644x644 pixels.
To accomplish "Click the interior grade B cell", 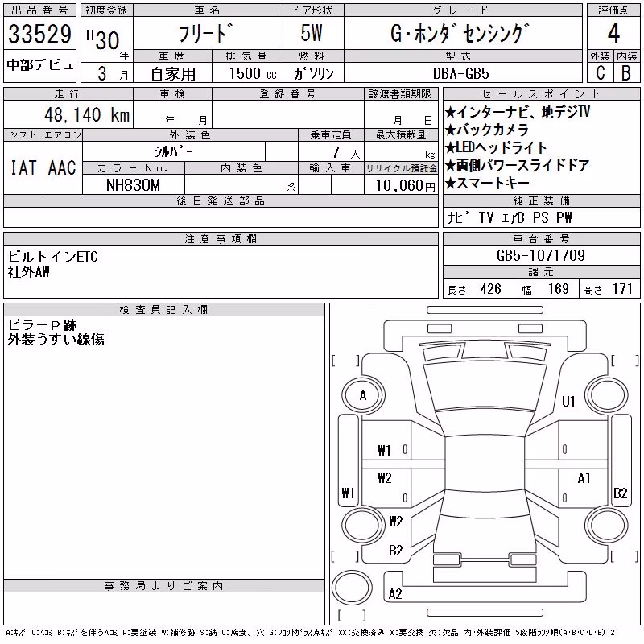I will (x=626, y=73).
